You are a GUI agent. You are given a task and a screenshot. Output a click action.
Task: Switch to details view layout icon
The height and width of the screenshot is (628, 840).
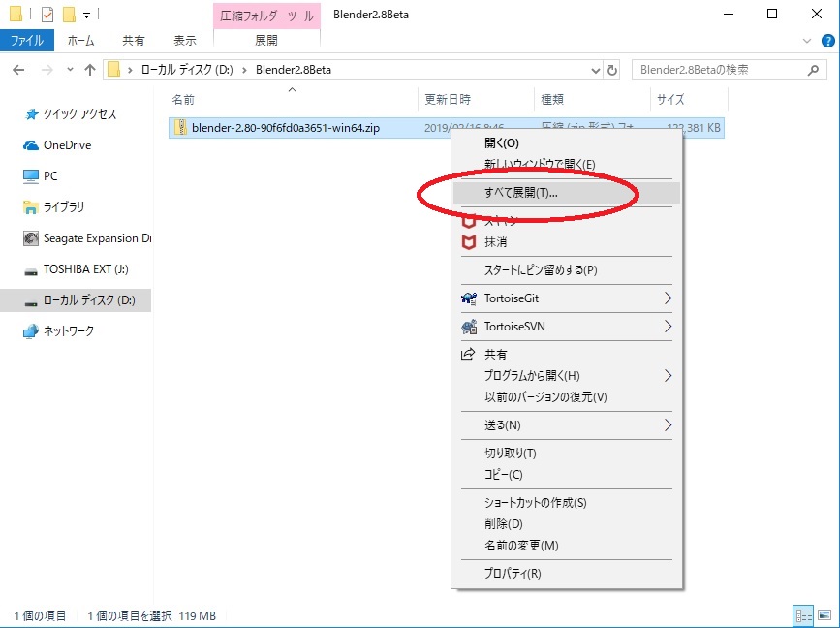803,616
